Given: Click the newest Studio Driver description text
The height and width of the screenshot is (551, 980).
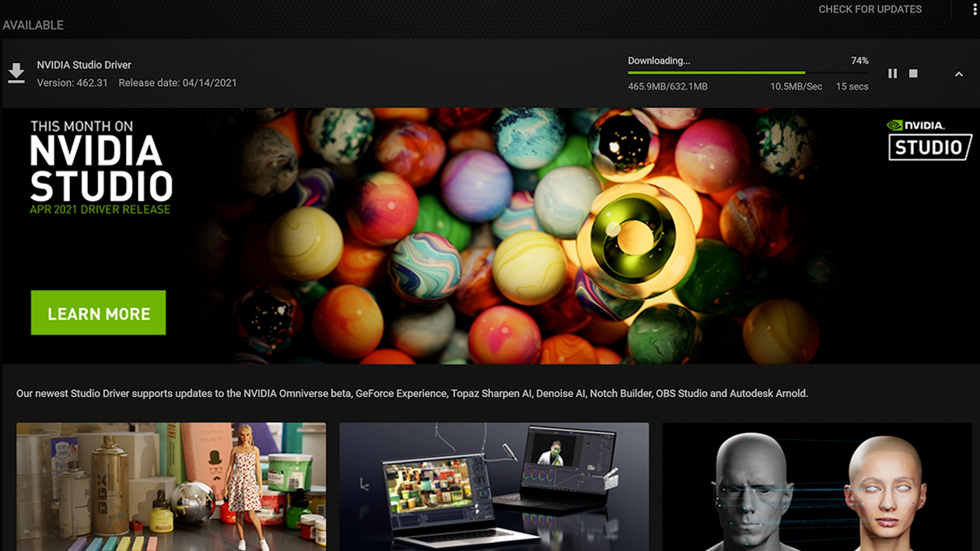Looking at the screenshot, I should (x=412, y=394).
